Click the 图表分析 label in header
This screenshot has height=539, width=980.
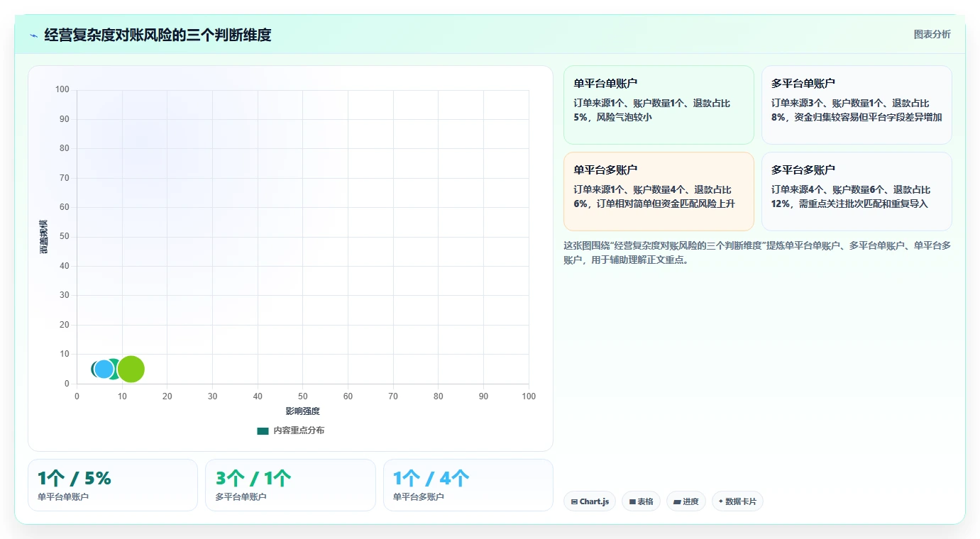pos(932,34)
